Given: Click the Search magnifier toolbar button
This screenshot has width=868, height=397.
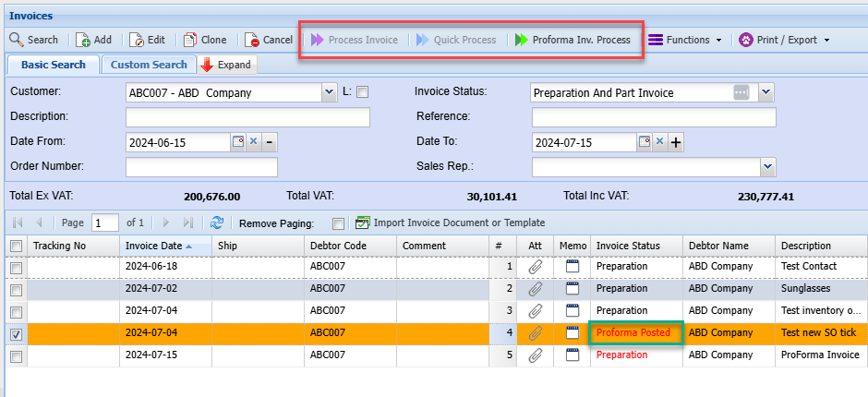Looking at the screenshot, I should pos(33,40).
